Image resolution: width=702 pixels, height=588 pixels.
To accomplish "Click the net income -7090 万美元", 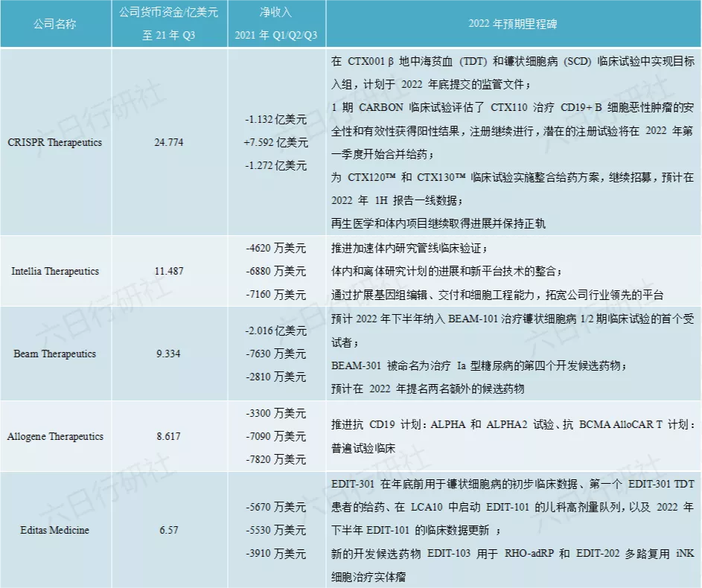I will point(275,436).
